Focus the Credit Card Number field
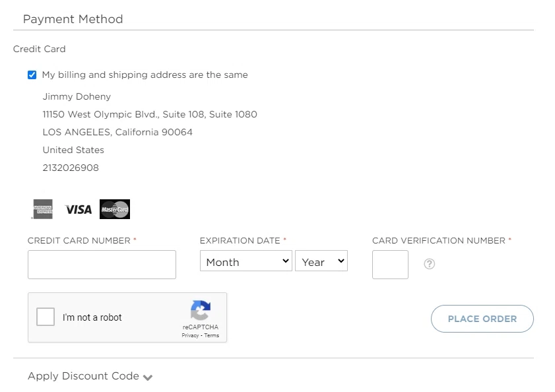The height and width of the screenshot is (392, 555). pyautogui.click(x=102, y=264)
